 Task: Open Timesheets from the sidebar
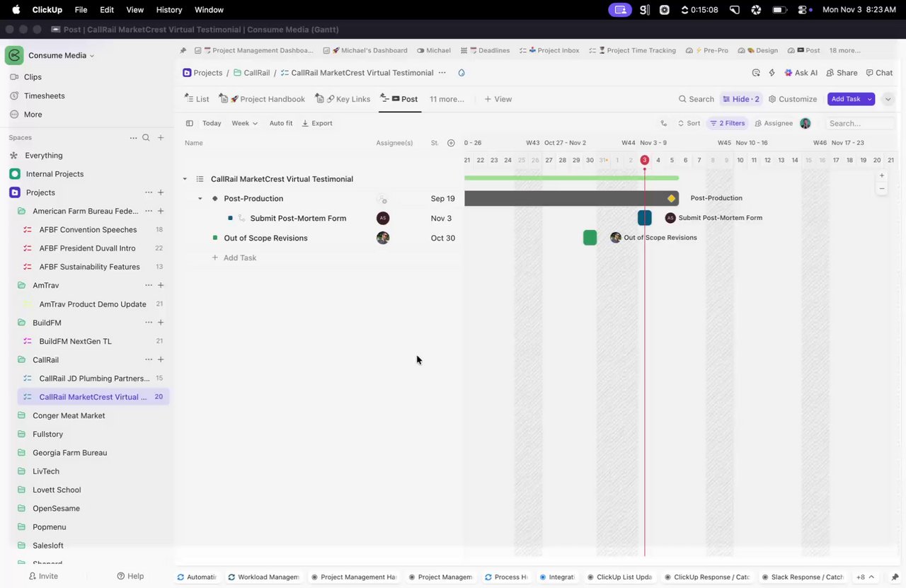tap(44, 96)
